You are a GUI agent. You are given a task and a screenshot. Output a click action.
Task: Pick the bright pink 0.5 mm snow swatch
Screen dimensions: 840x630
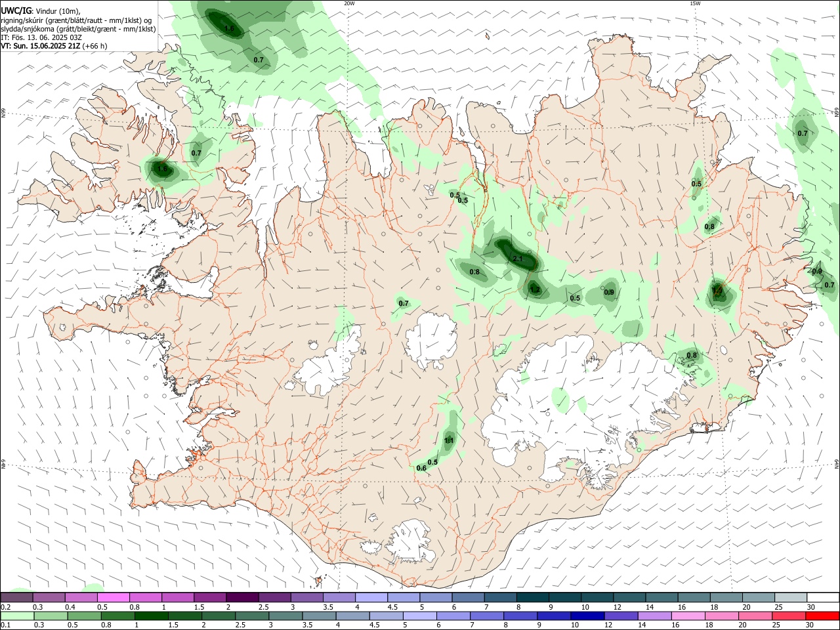click(113, 597)
